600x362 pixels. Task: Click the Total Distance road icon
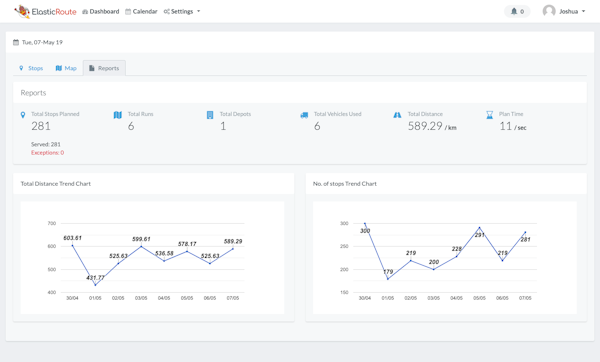coord(397,115)
